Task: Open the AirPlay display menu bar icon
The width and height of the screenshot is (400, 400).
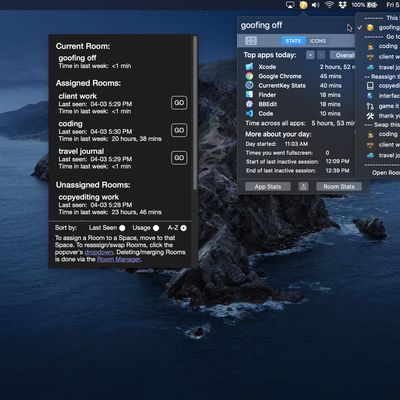Action: point(290,5)
